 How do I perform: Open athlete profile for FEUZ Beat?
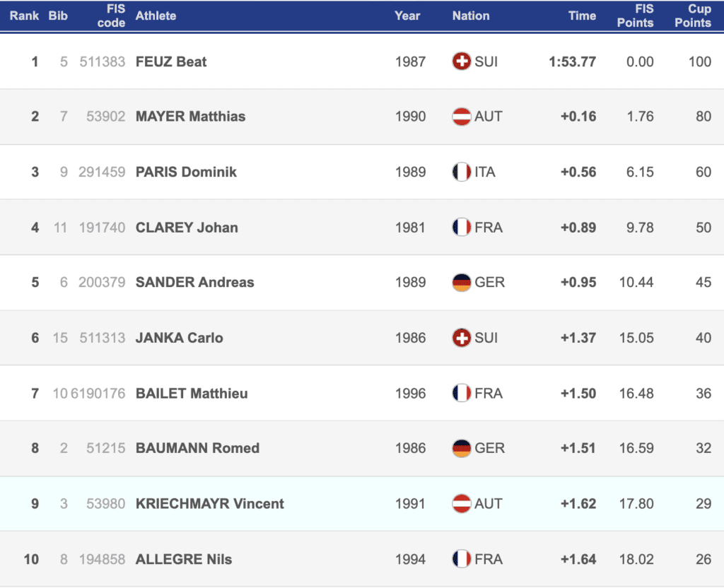(171, 61)
